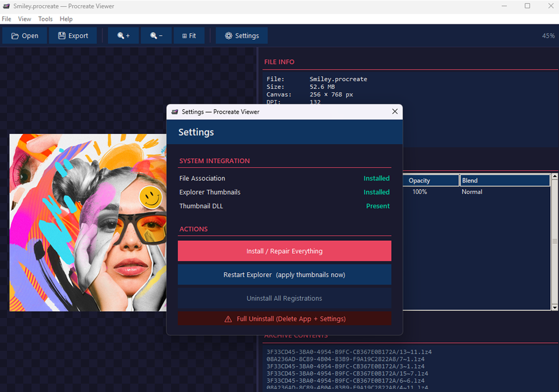Click the Export save icon button

tap(73, 36)
